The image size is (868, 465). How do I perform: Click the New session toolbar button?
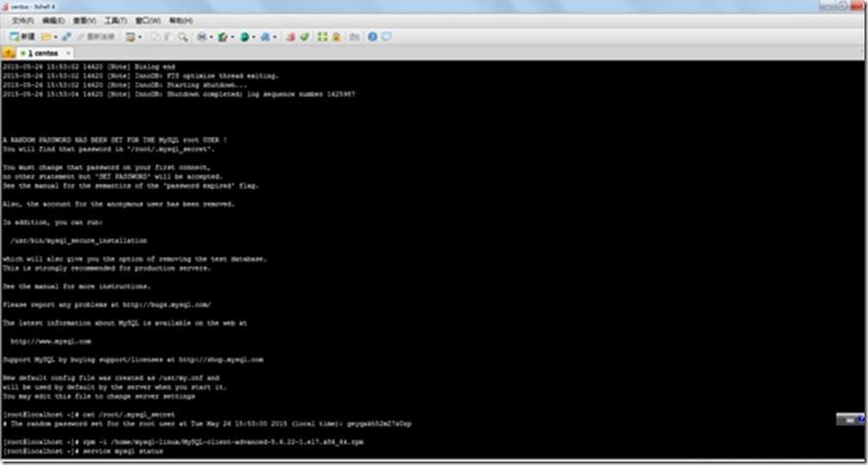pos(22,36)
